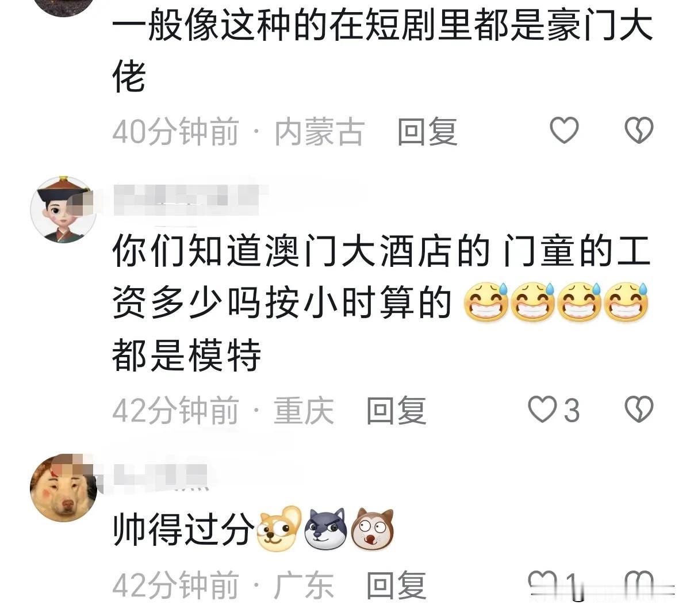
Task: Tap the grey husky emoji
Action: (x=325, y=528)
